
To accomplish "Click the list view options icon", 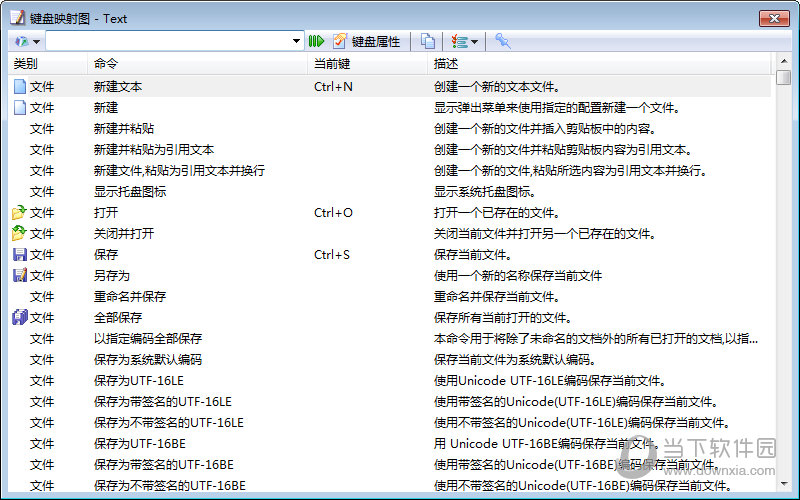I will tap(459, 41).
